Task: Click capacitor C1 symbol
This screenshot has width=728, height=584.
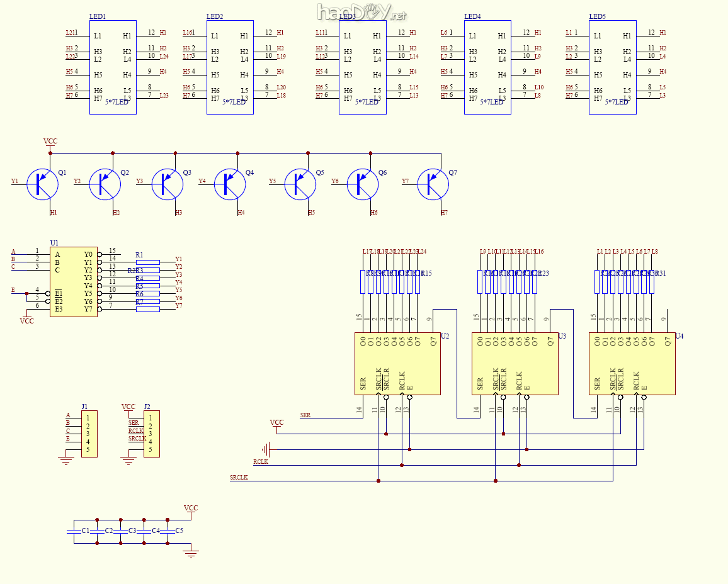Action: point(74,531)
